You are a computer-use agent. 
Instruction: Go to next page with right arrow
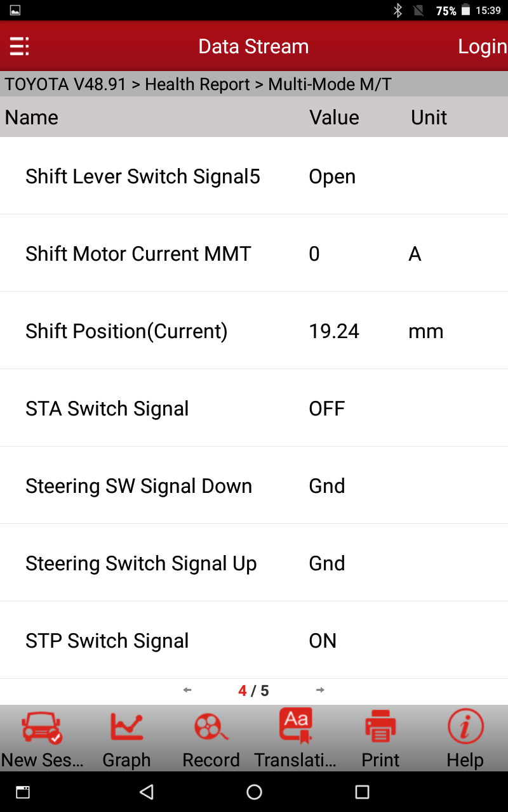[x=320, y=690]
